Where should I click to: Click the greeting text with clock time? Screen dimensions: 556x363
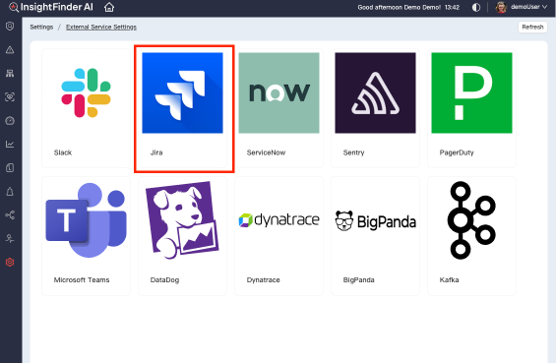tap(408, 7)
